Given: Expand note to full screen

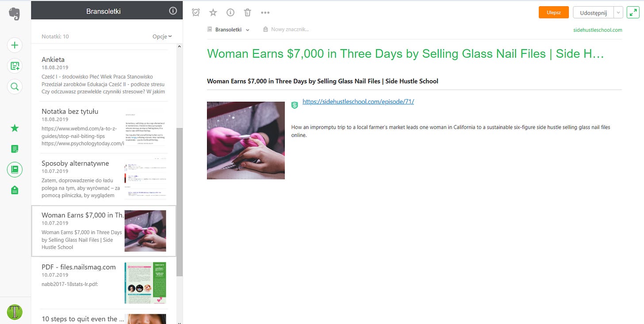Looking at the screenshot, I should coord(632,12).
